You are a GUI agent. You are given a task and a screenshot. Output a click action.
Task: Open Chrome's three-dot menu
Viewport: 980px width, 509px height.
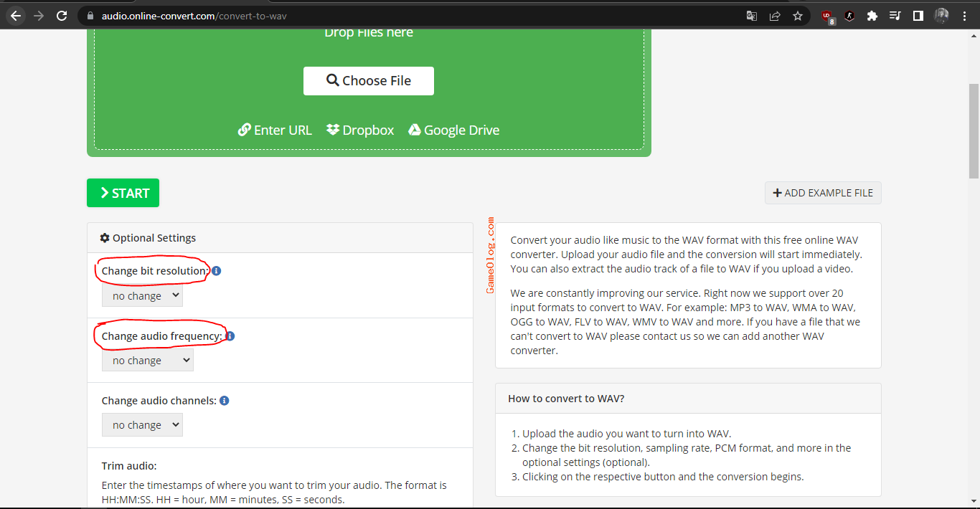coord(964,15)
